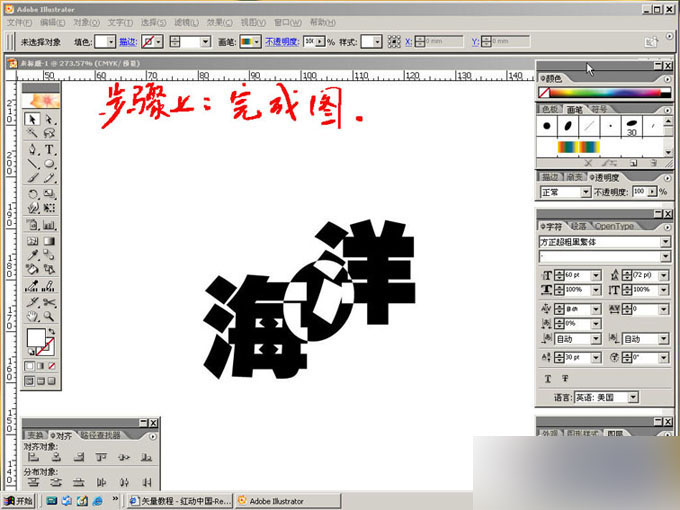Choose the Column Graph tool
Viewport: 680px width, 510px height.
click(49, 225)
